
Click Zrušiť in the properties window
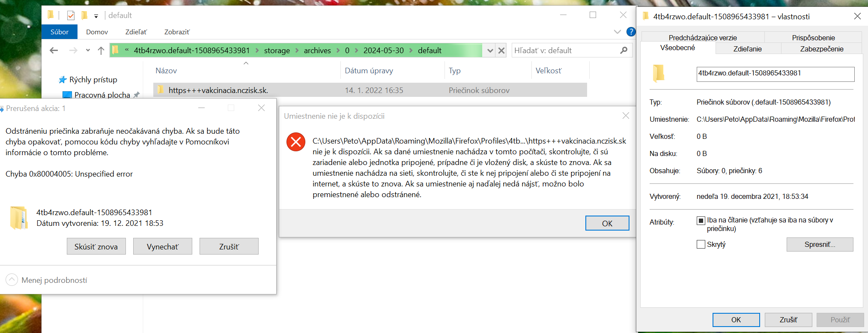(x=788, y=320)
